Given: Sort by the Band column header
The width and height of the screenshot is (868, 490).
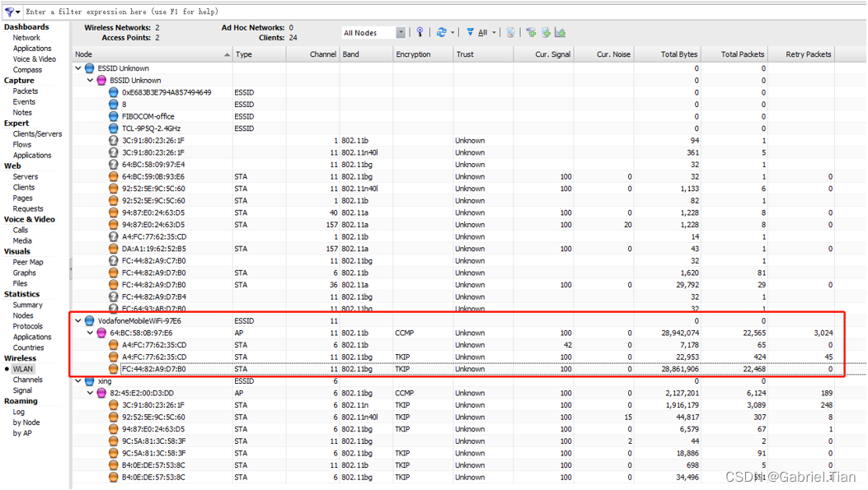Looking at the screenshot, I should (x=366, y=54).
